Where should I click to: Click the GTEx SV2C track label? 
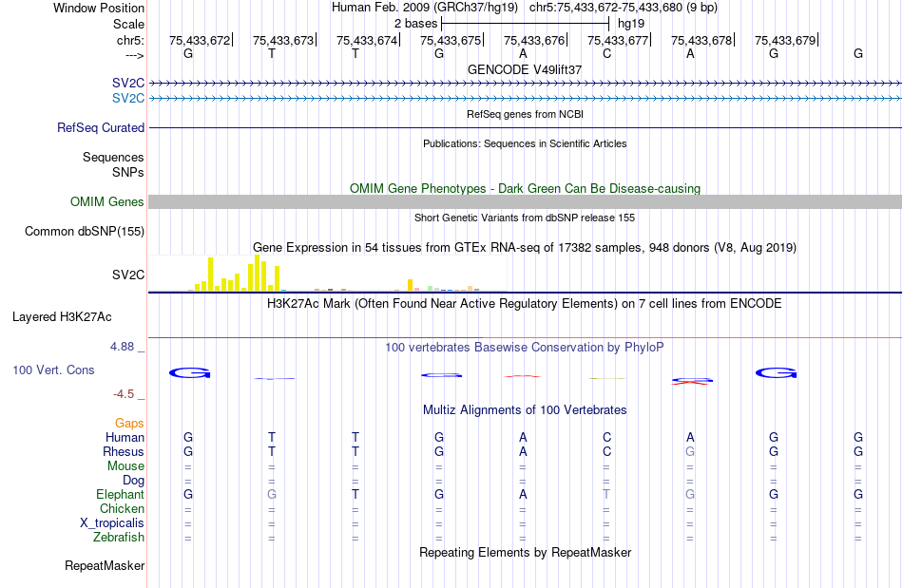point(128,275)
